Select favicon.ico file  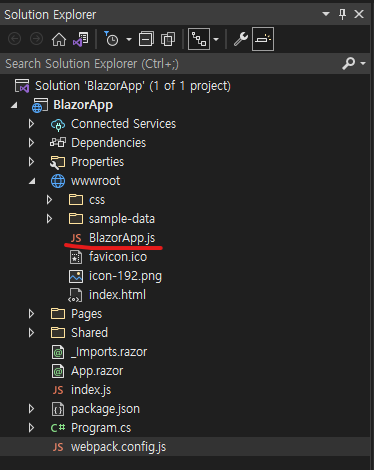(118, 257)
